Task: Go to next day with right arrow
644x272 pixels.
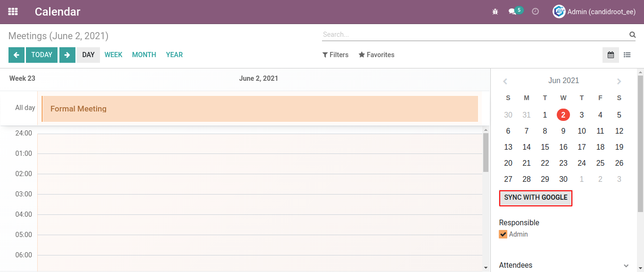Action: 67,55
